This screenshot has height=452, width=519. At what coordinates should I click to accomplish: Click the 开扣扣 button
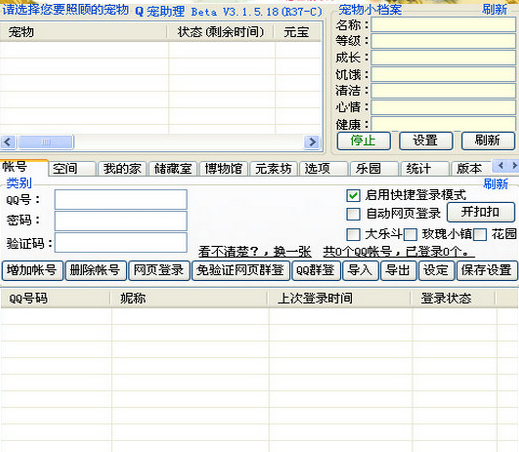[481, 212]
